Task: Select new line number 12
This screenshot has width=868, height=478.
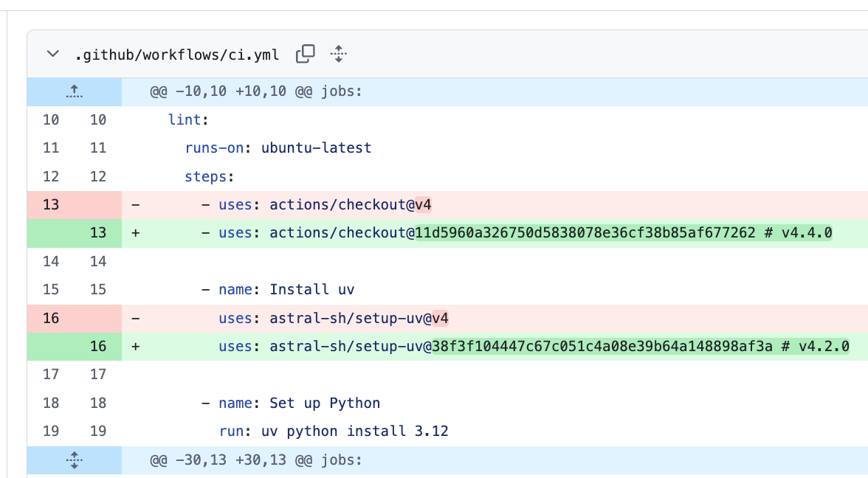Action: [98, 176]
